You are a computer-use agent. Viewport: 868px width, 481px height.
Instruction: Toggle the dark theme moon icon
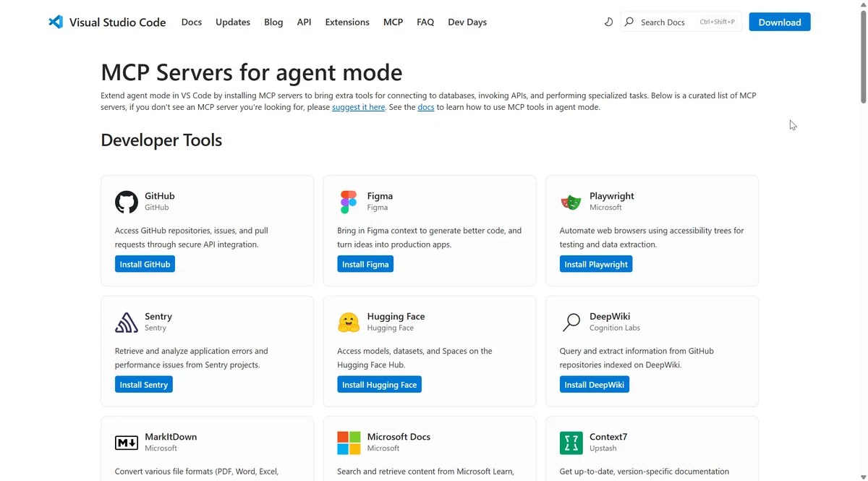609,22
